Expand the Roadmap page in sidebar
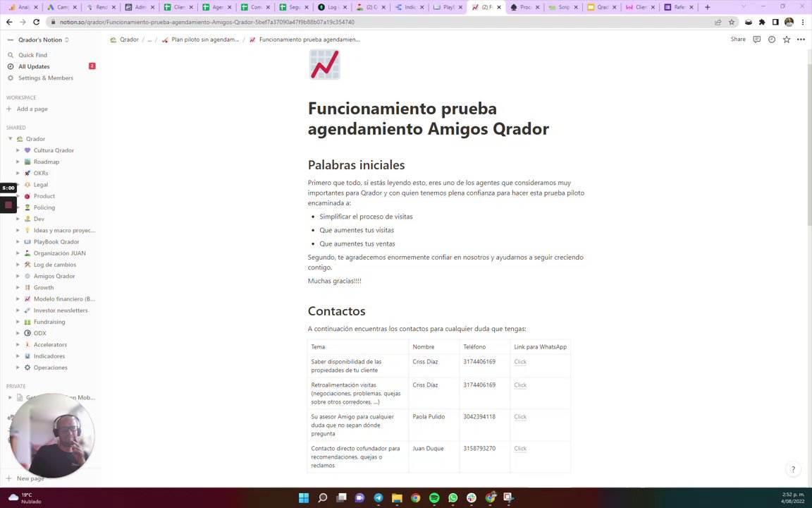Viewport: 812px width, 508px height. click(x=18, y=162)
